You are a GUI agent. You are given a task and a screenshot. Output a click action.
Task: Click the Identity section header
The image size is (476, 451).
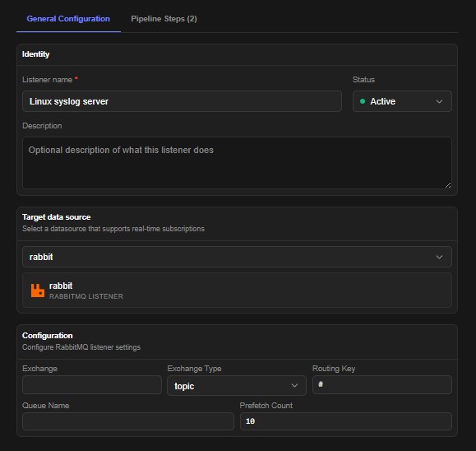(36, 54)
